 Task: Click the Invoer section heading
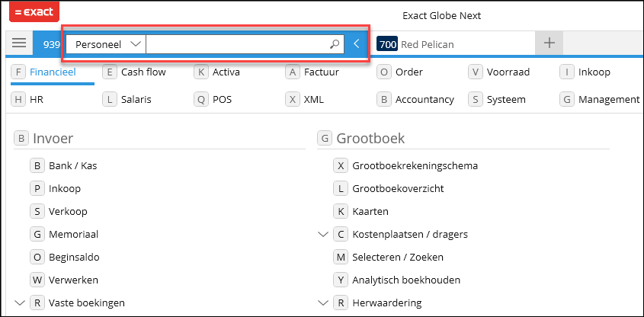53,139
